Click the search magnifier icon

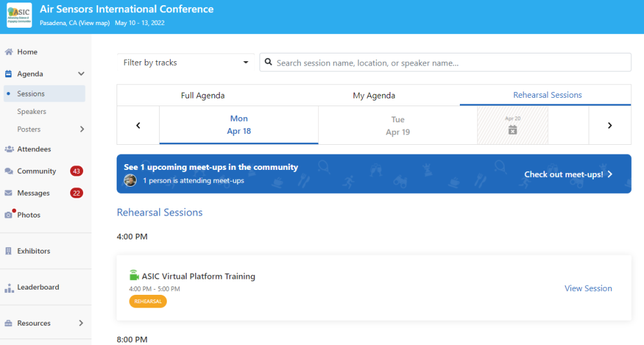268,62
